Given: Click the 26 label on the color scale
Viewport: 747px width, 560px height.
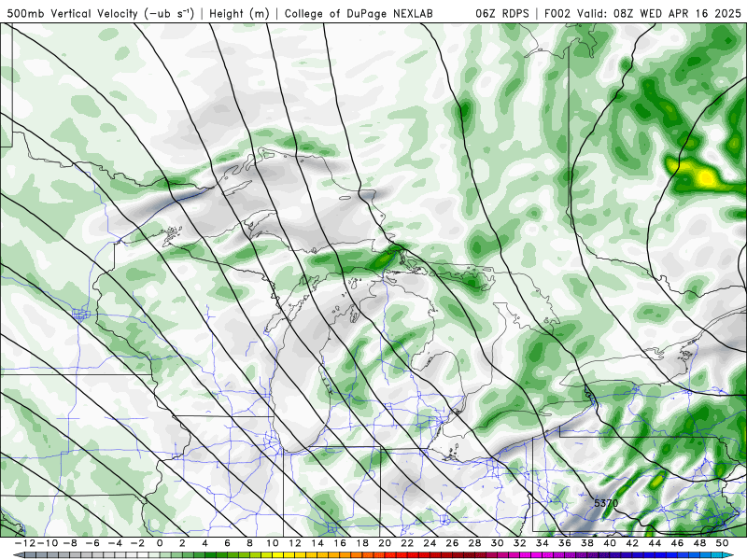Looking at the screenshot, I should (x=452, y=543).
